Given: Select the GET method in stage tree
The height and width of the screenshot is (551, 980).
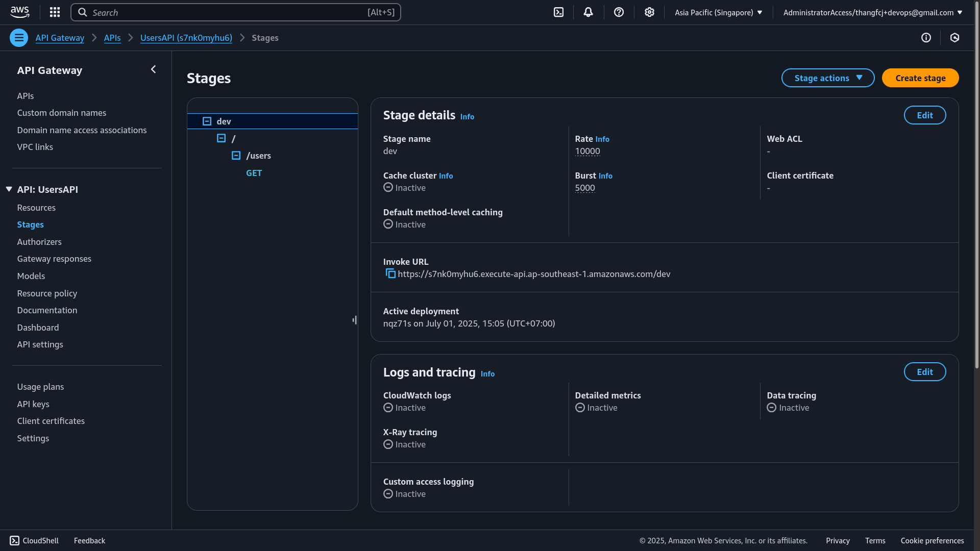Looking at the screenshot, I should click(x=254, y=173).
